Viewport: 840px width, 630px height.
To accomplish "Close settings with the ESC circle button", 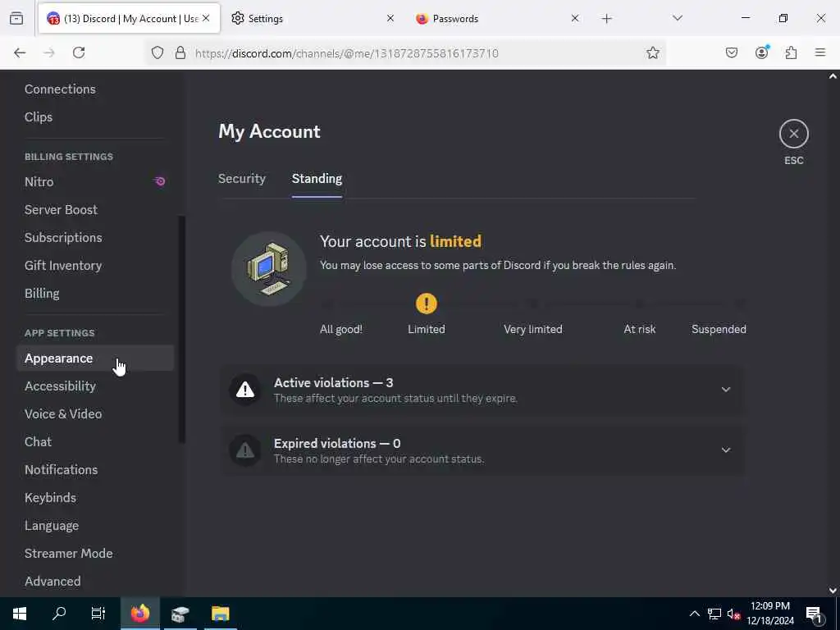I will point(793,134).
